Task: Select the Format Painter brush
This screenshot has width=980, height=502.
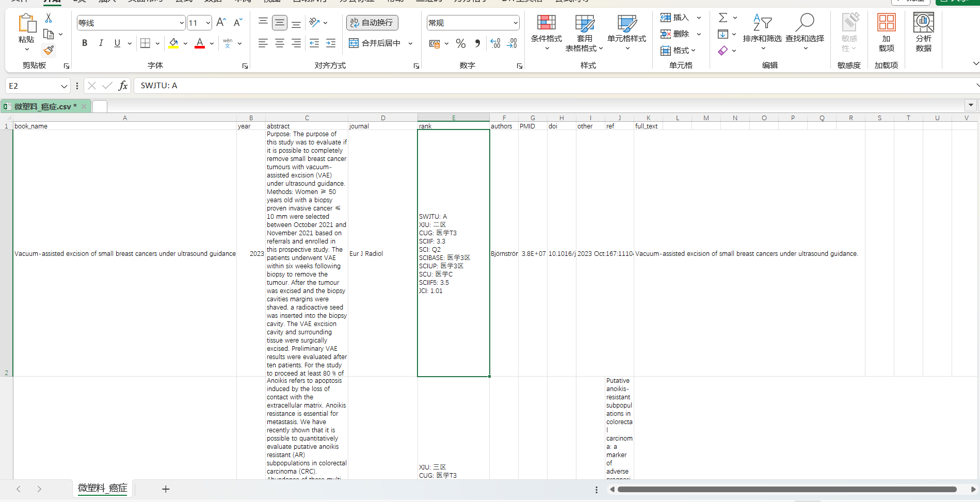Action: 49,50
